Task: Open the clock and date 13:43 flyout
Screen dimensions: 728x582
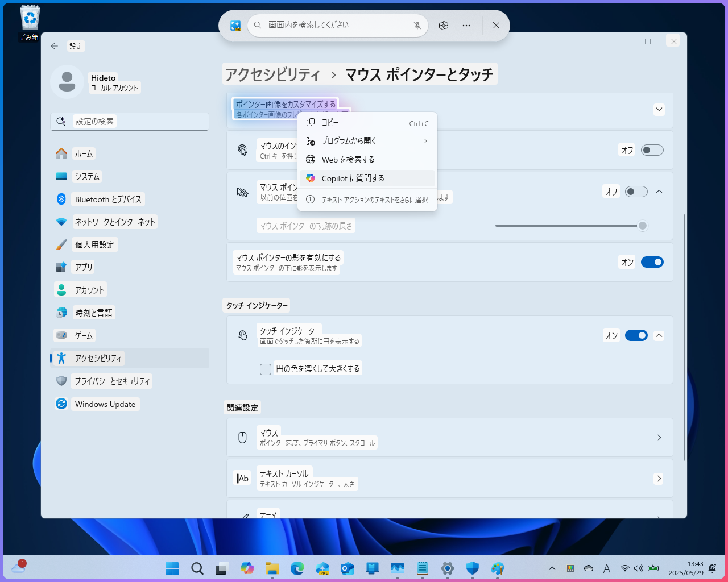Action: (x=686, y=568)
